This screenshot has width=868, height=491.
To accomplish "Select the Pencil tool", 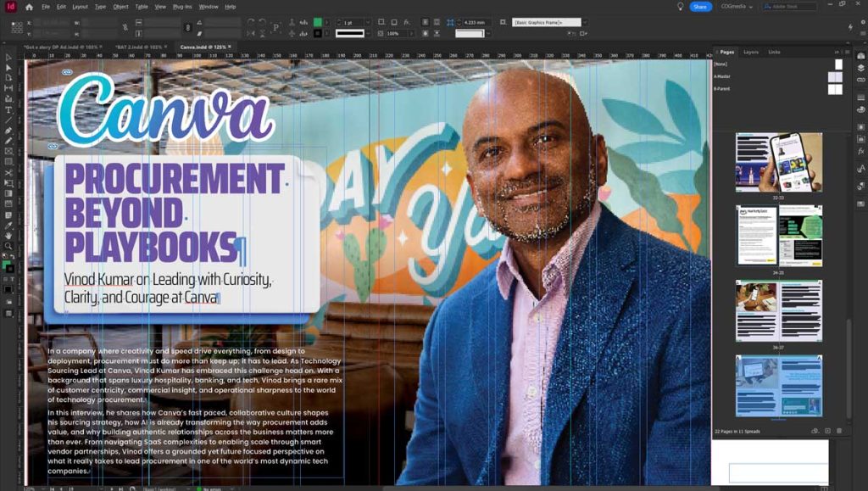I will 8,141.
